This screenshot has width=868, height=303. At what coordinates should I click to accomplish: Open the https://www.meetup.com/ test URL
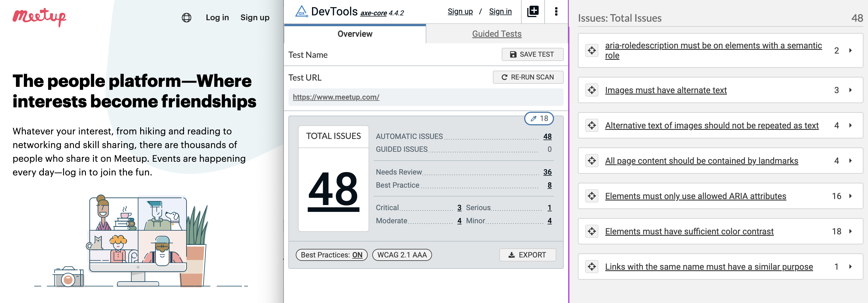point(336,97)
